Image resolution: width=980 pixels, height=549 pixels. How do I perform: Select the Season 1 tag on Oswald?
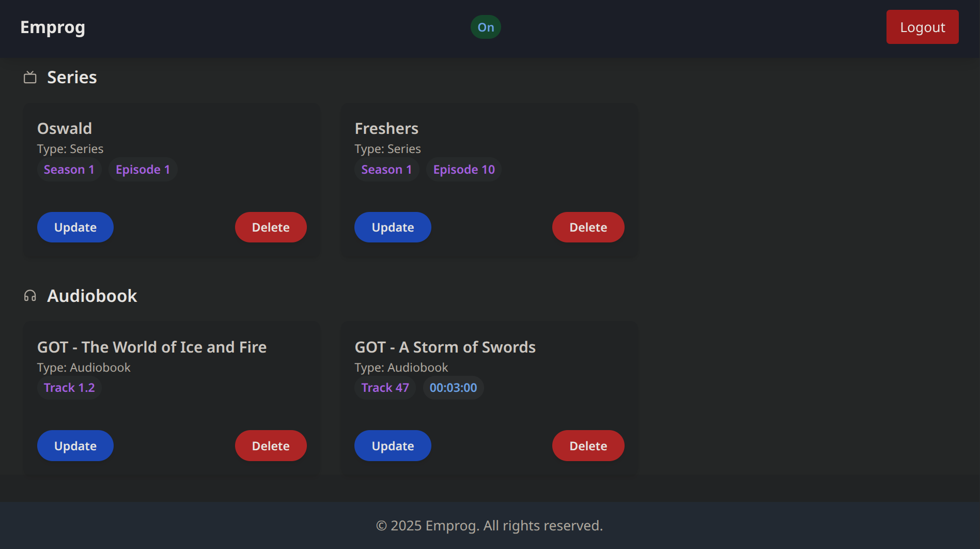click(x=69, y=170)
